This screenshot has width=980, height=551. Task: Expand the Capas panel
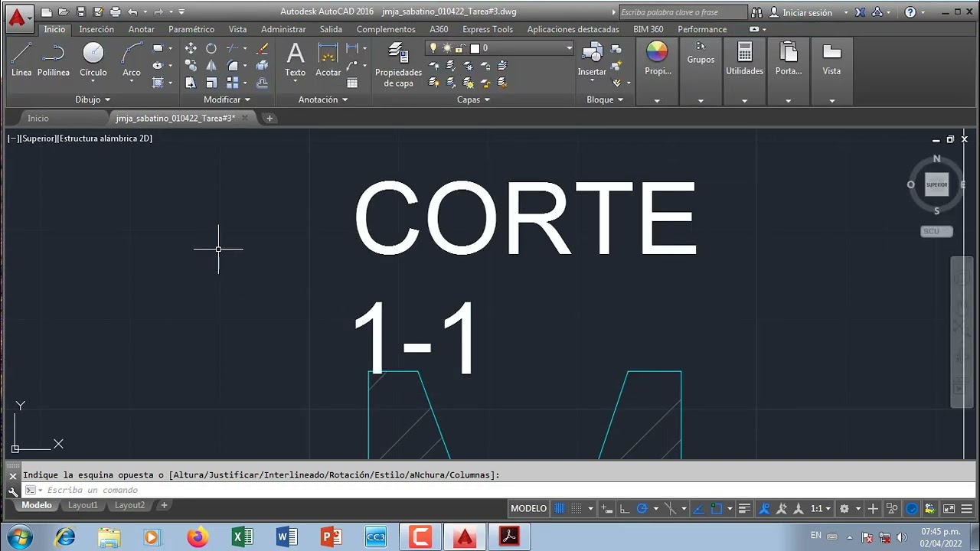tap(473, 99)
